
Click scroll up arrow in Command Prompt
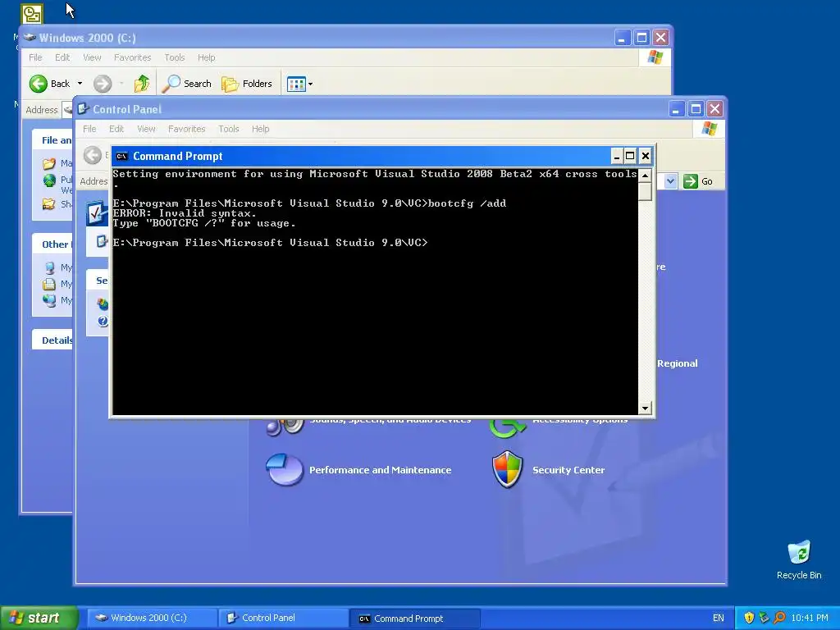coord(645,176)
